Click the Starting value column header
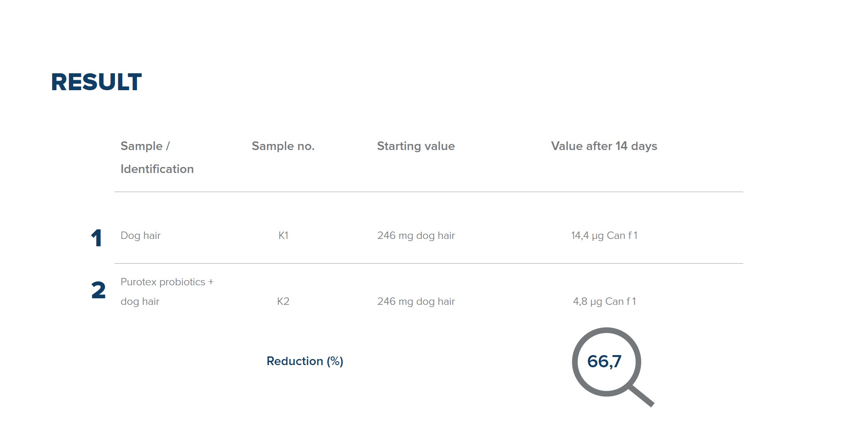The width and height of the screenshot is (868, 444). (416, 146)
